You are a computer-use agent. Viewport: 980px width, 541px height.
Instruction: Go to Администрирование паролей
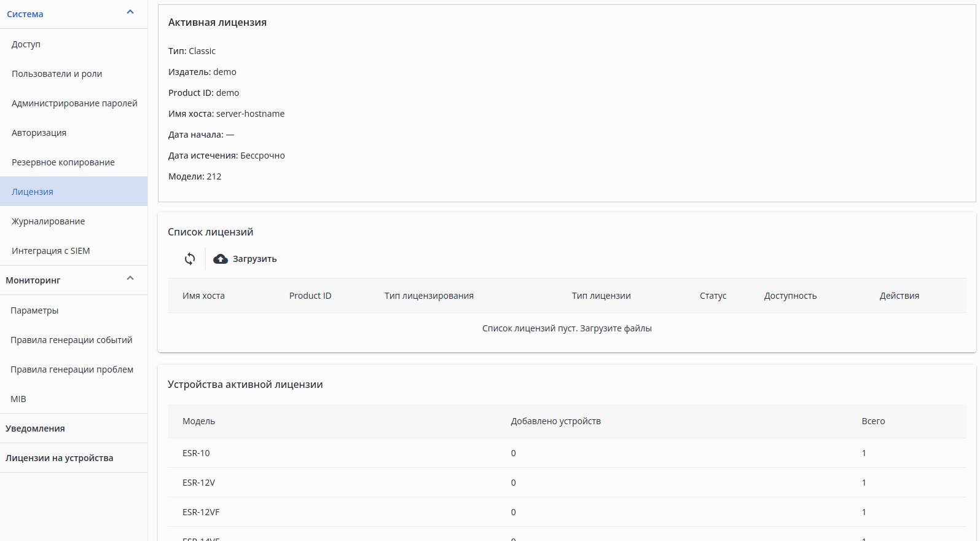click(x=74, y=103)
